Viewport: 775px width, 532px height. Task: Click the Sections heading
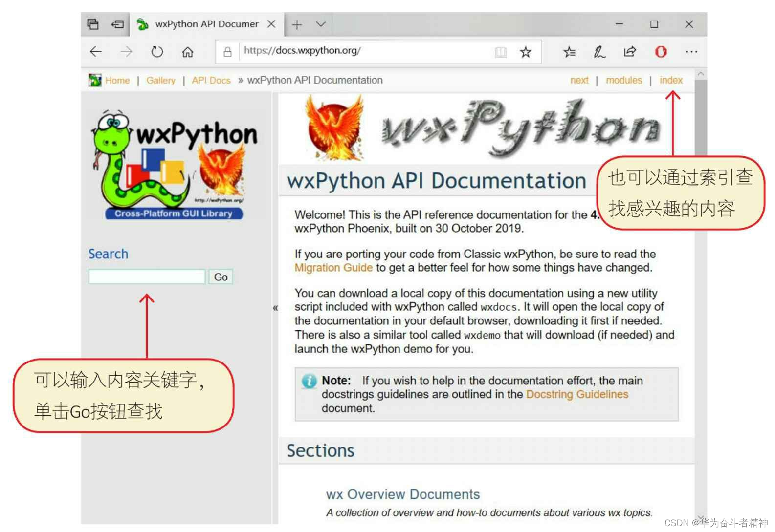(x=320, y=450)
